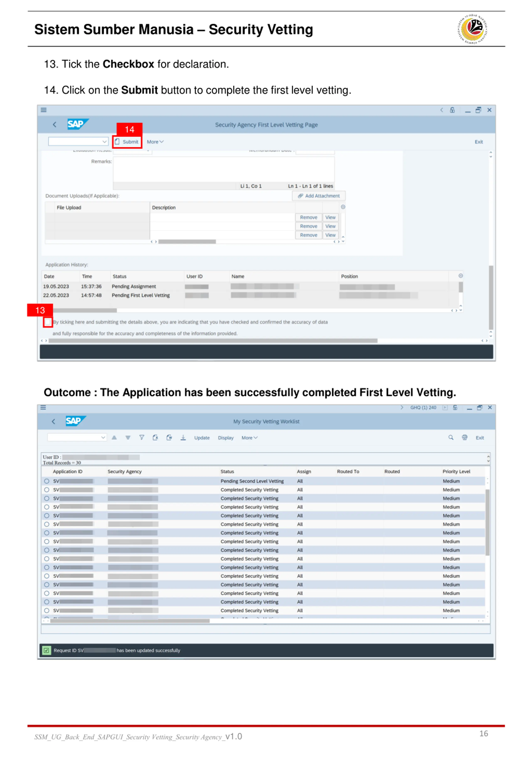Open command field dropdown on First Level Vetting Page
Screen dimensions: 532x769
tap(104, 141)
